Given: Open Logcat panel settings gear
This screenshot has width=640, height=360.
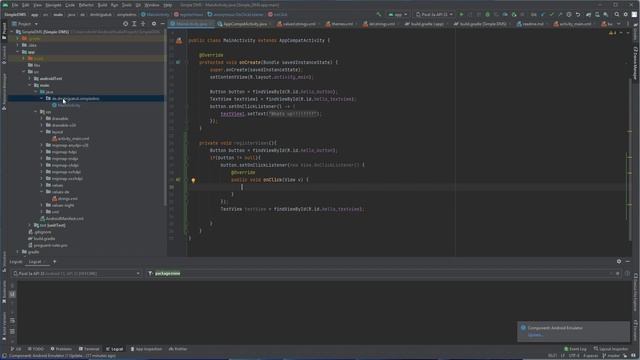Looking at the screenshot, I should pos(619,261).
